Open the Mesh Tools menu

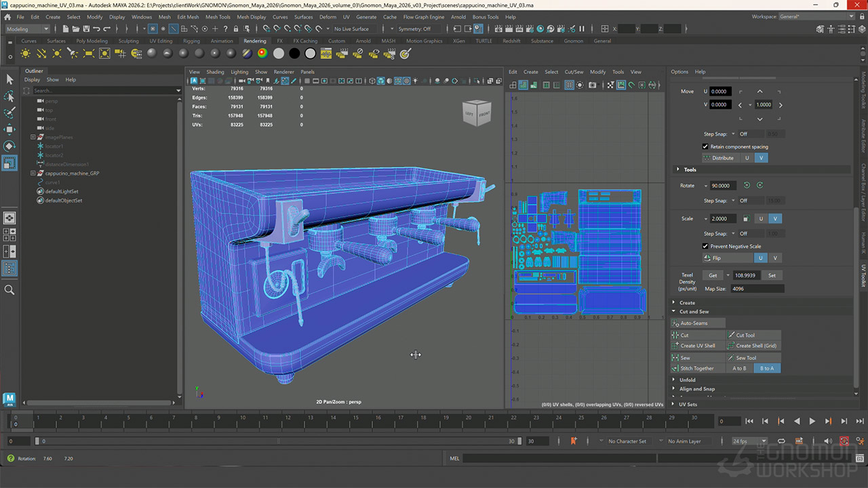pyautogui.click(x=218, y=17)
